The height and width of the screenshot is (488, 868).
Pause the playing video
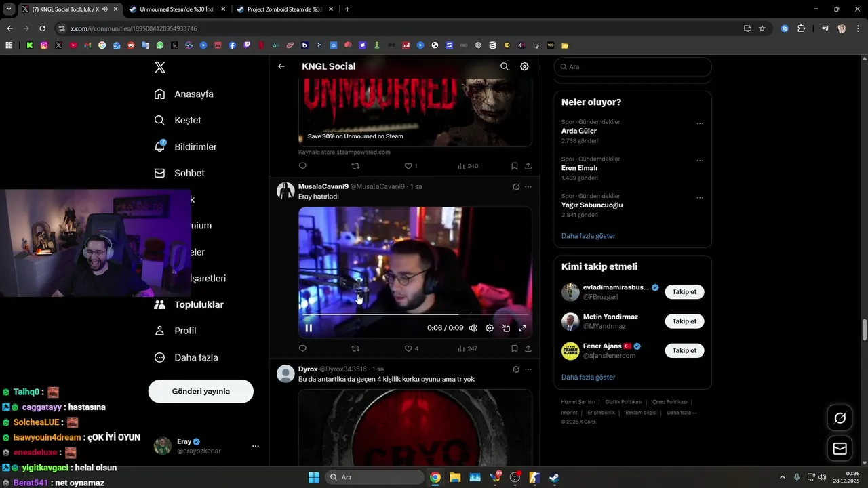pyautogui.click(x=309, y=328)
